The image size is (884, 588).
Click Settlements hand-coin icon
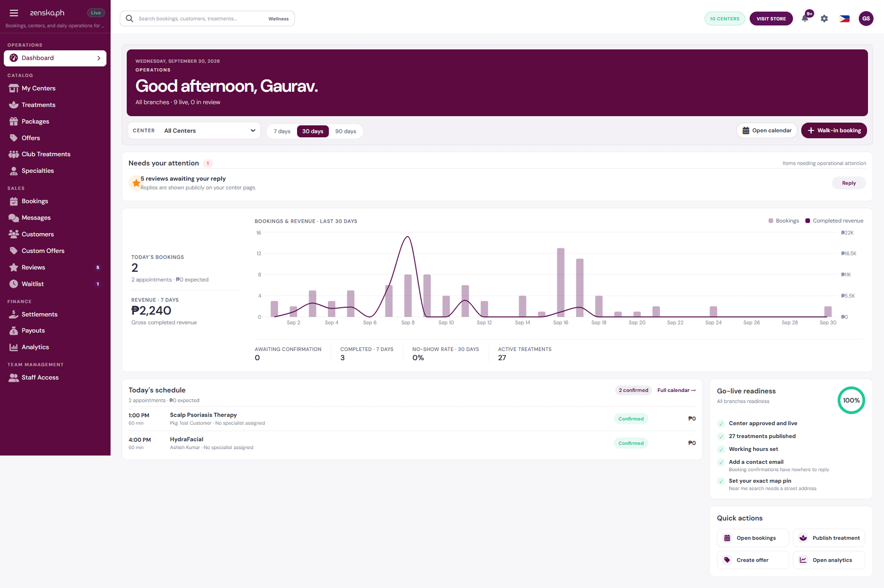tap(14, 314)
